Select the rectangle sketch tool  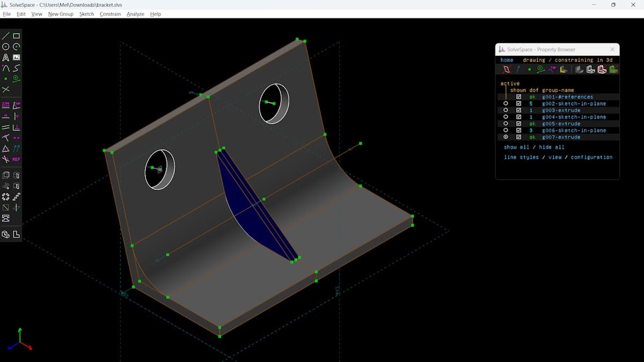point(17,36)
